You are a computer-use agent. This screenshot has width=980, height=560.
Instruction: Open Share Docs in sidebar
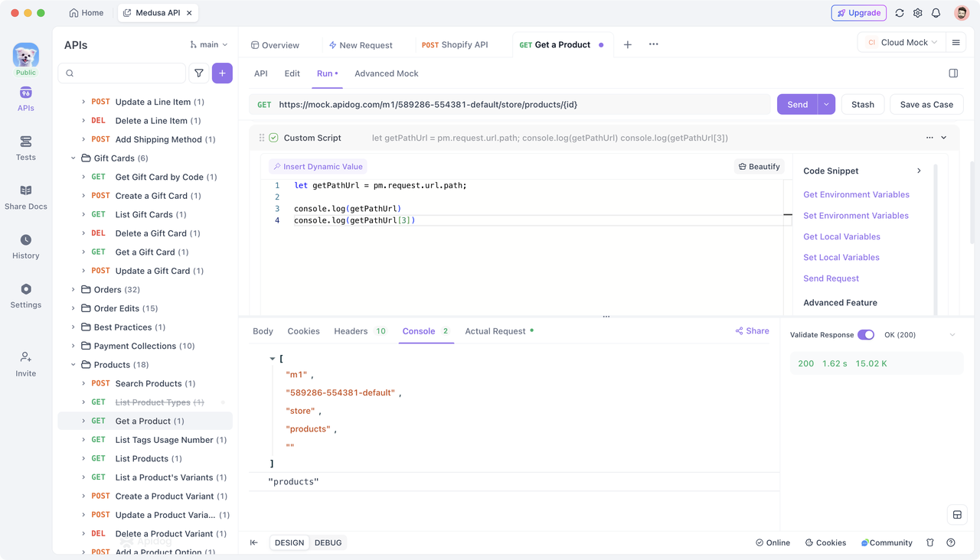[x=25, y=197]
